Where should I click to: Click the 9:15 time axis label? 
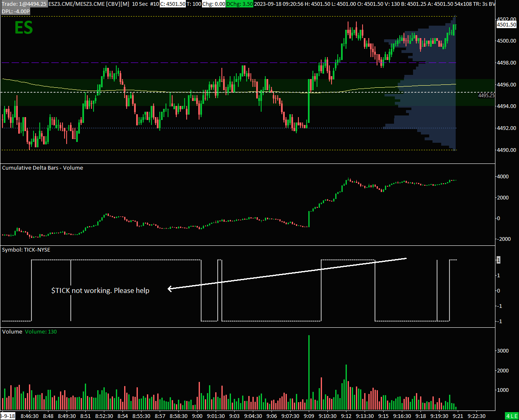(x=383, y=416)
